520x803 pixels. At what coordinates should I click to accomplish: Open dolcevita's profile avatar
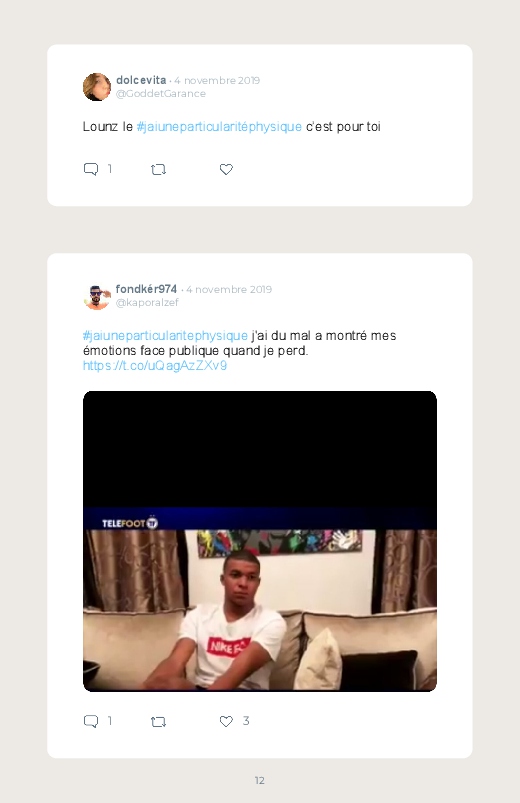click(97, 87)
